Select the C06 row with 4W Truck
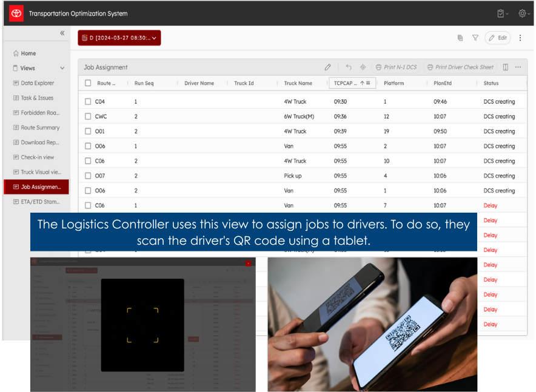 coord(88,161)
